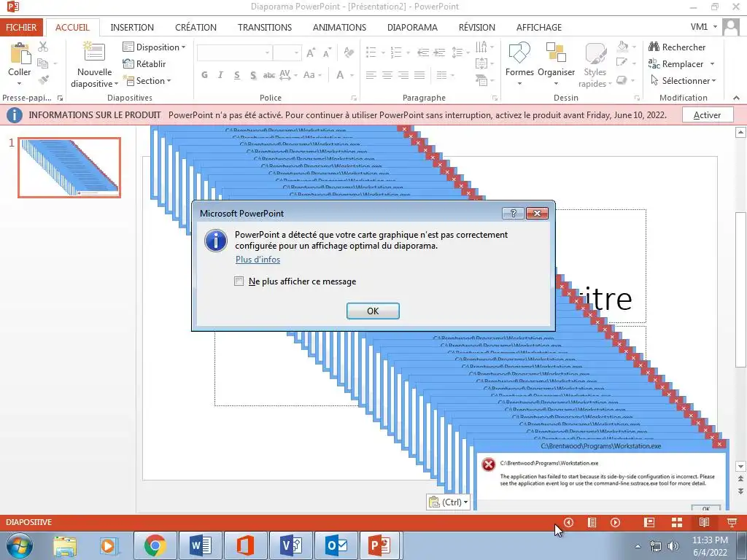The width and height of the screenshot is (747, 560).
Task: Open Outlook from the taskbar
Action: [336, 545]
